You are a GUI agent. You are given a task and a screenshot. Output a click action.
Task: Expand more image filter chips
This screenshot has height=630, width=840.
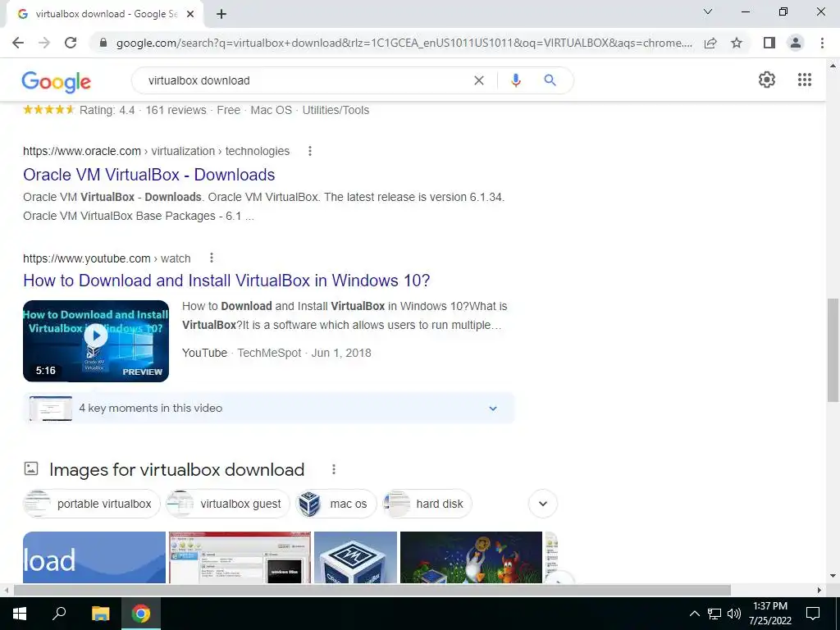(543, 504)
